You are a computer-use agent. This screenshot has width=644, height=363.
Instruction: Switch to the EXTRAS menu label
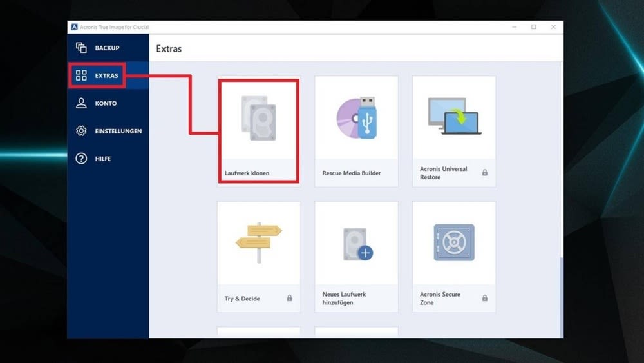[x=106, y=75]
